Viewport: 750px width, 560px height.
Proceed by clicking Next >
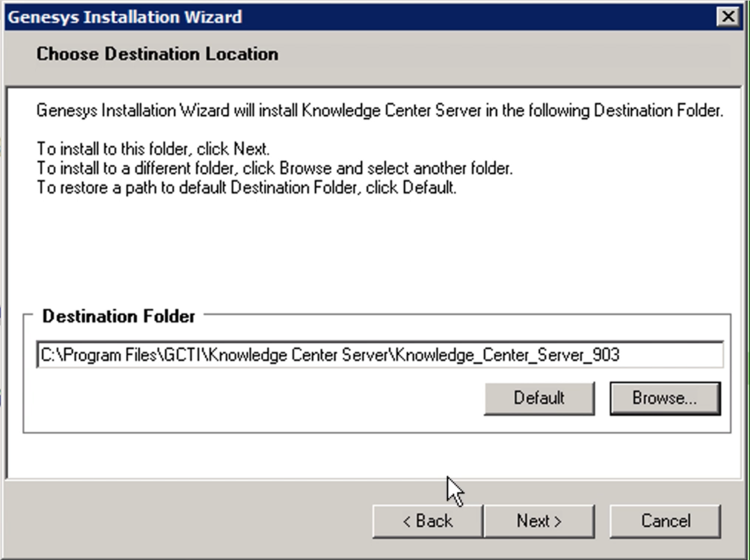[x=539, y=521]
